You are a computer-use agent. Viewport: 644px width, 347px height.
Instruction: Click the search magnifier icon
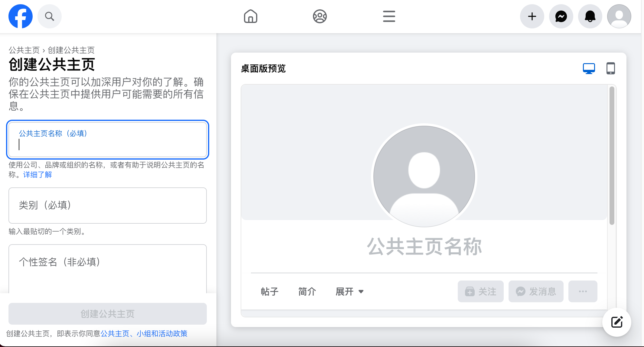pyautogui.click(x=50, y=16)
